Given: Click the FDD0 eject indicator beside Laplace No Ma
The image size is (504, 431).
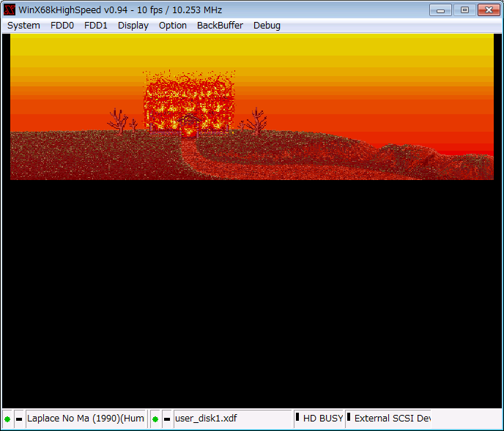Looking at the screenshot, I should point(19,419).
